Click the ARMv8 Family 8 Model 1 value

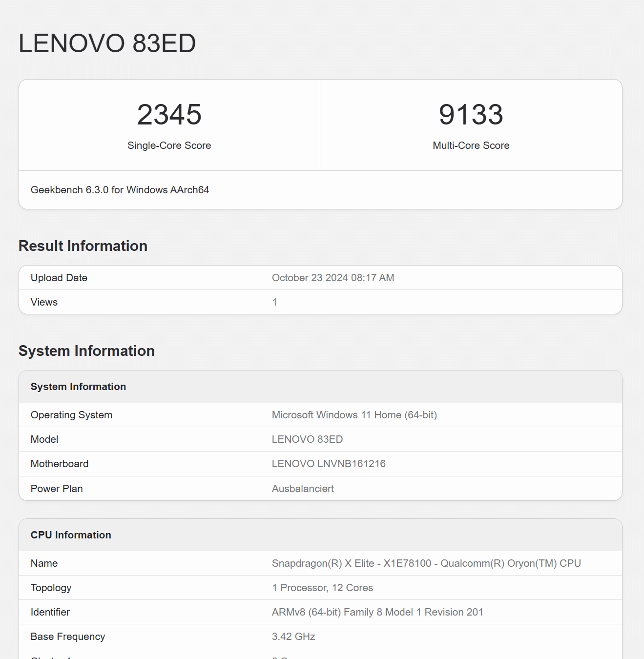(x=377, y=612)
